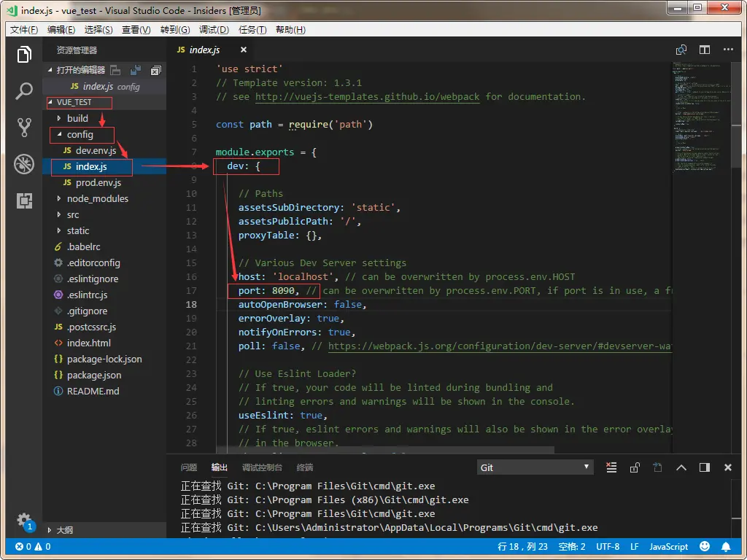Collapse the config folder
The image size is (747, 560).
coord(80,134)
